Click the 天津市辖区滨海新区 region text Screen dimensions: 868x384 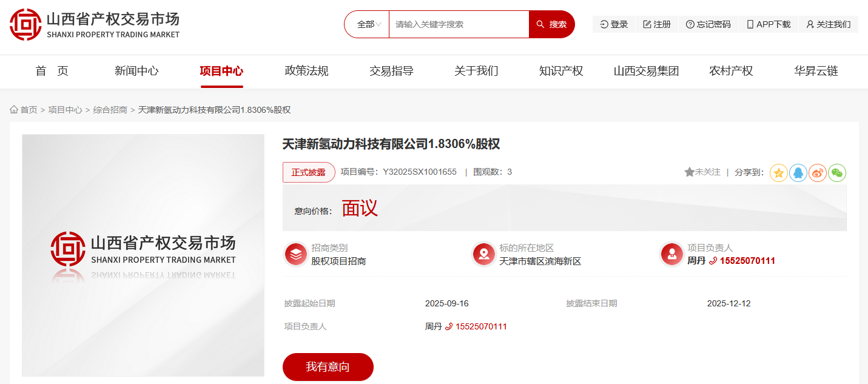(x=540, y=261)
